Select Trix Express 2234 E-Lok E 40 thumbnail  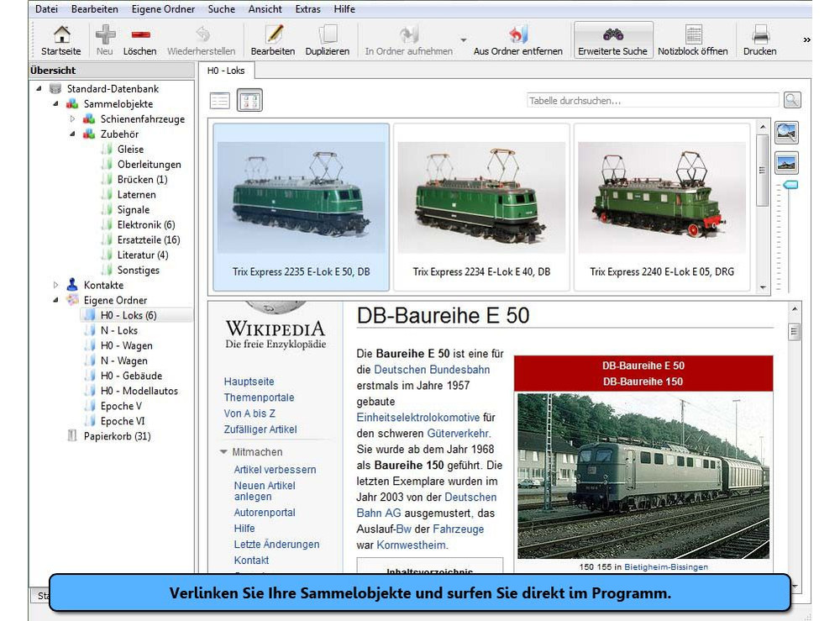481,208
